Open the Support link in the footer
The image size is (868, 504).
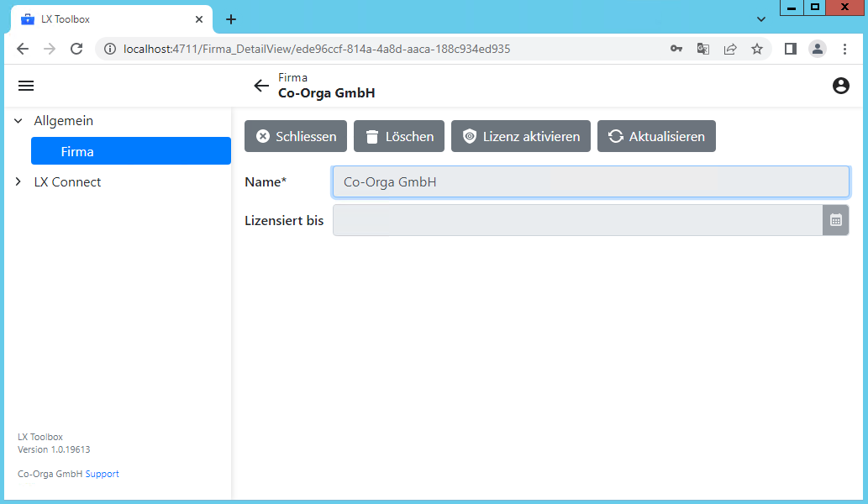click(102, 474)
